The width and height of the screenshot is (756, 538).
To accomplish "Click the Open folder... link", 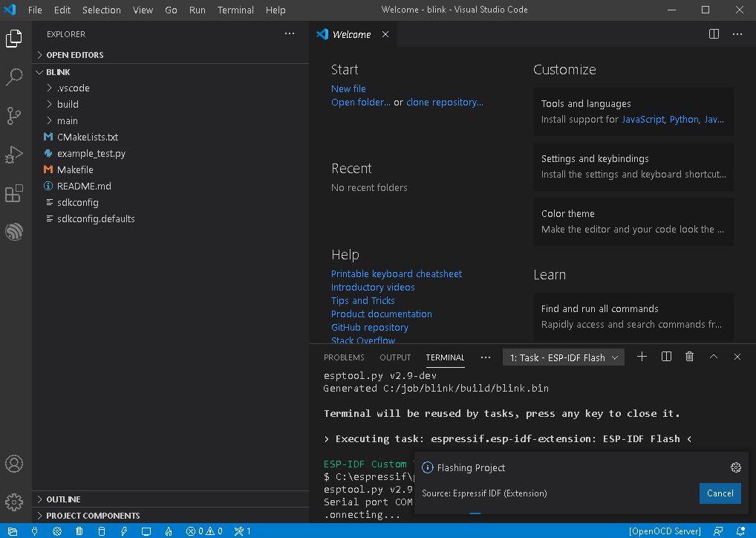I will [x=361, y=103].
